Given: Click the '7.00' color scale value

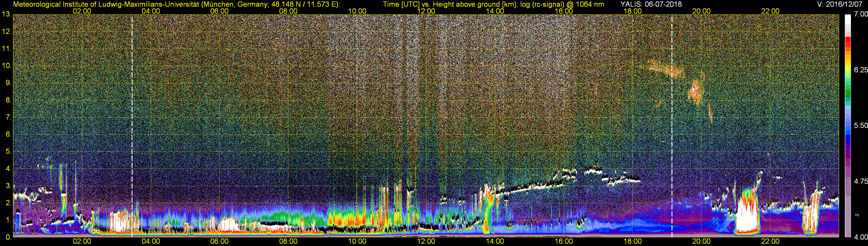Looking at the screenshot, I should coord(860,14).
